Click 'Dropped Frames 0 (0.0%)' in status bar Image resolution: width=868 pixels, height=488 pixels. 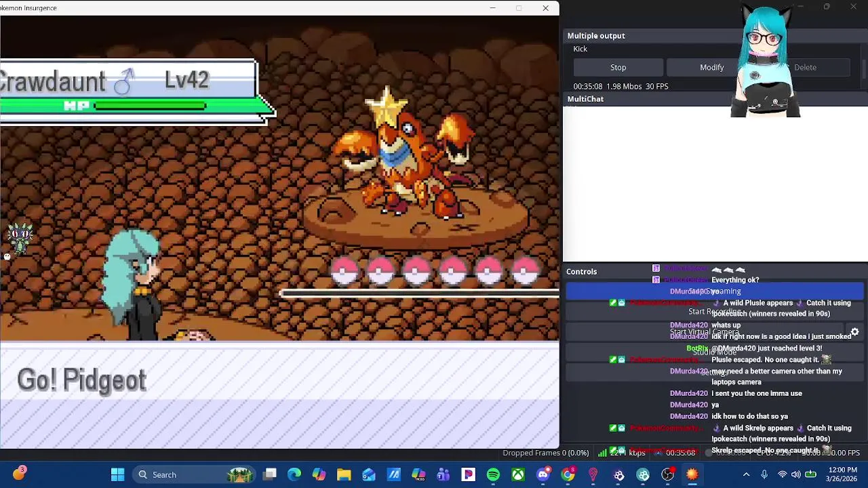(546, 453)
